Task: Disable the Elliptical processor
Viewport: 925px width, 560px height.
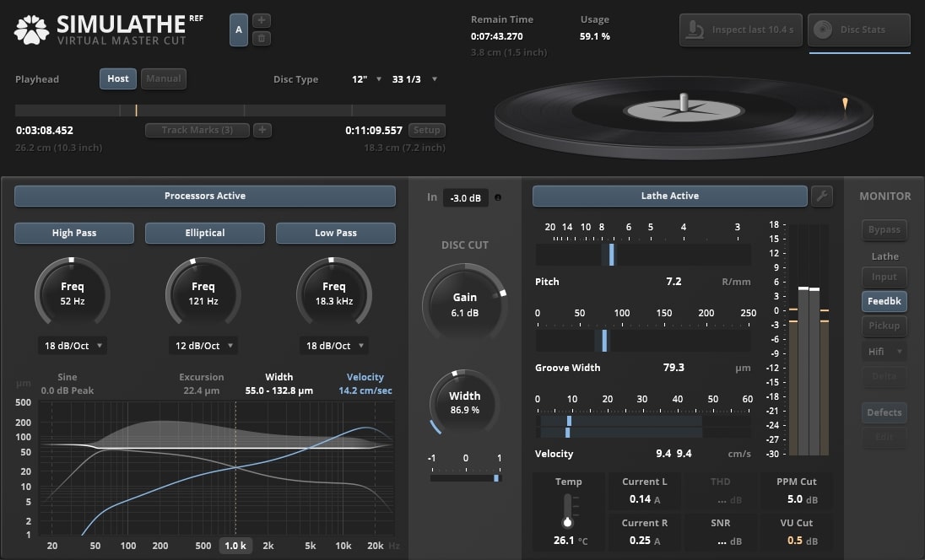Action: (204, 233)
